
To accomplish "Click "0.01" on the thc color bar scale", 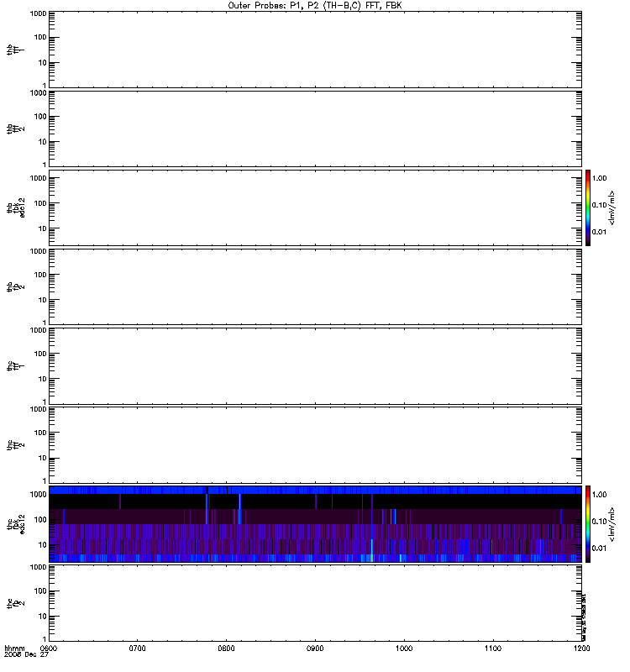I will tap(599, 549).
